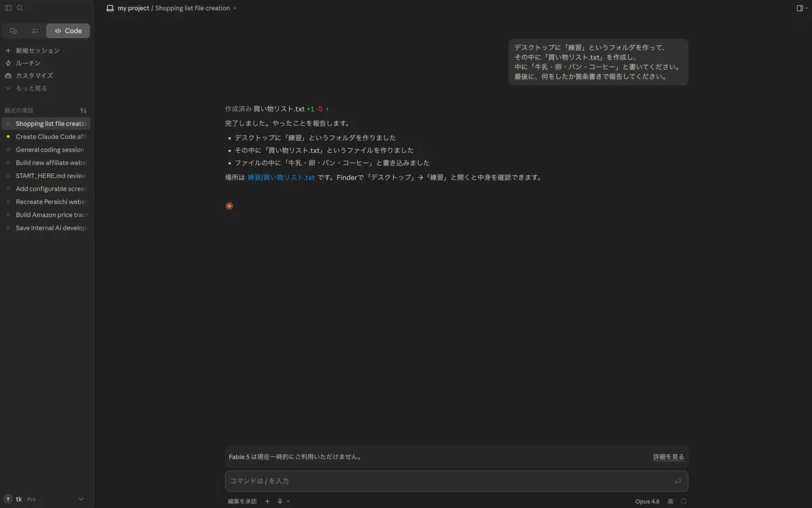
Task: Select the Code tab
Action: point(68,30)
